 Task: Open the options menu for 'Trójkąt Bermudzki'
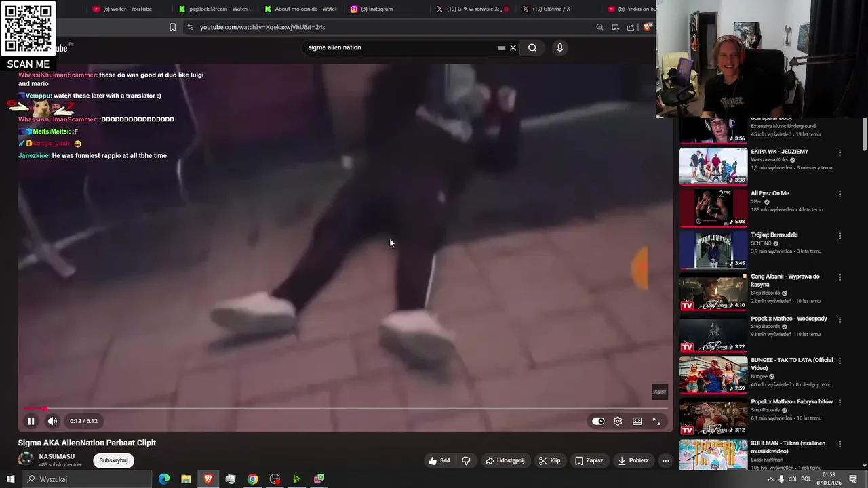point(840,236)
